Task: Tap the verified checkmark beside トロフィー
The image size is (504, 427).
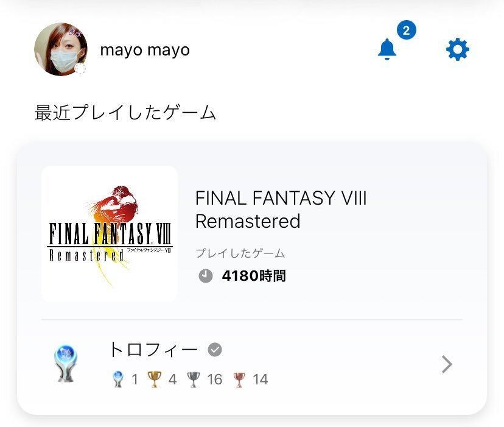Action: [x=215, y=350]
